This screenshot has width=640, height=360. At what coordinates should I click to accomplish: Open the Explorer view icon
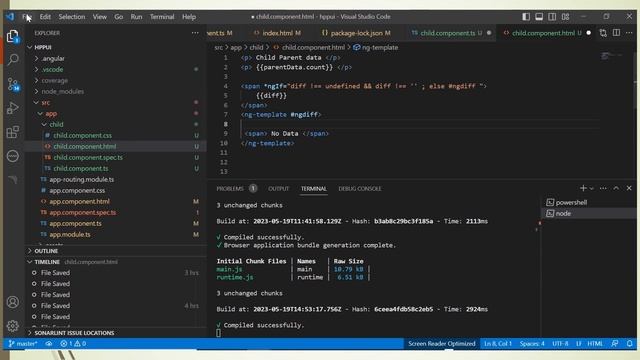pyautogui.click(x=13, y=36)
